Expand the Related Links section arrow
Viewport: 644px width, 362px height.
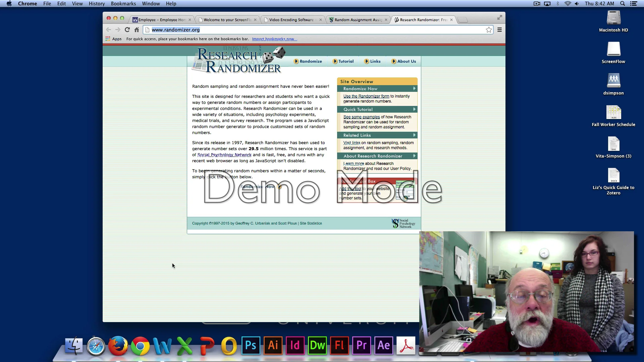[414, 135]
